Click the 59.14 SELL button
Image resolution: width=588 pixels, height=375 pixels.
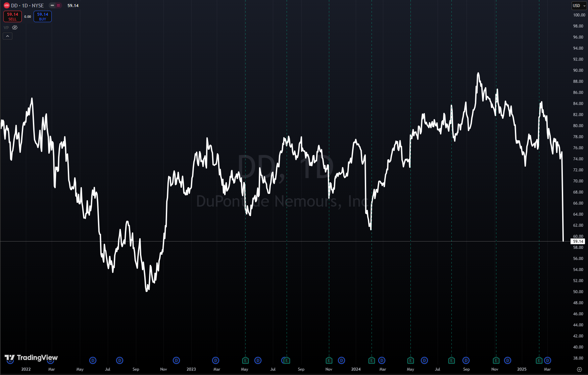[x=12, y=16]
